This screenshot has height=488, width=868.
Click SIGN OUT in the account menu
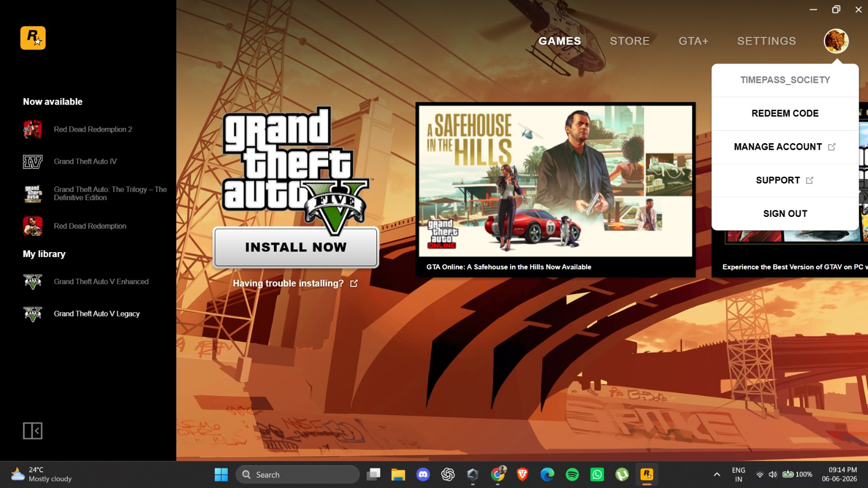(785, 214)
